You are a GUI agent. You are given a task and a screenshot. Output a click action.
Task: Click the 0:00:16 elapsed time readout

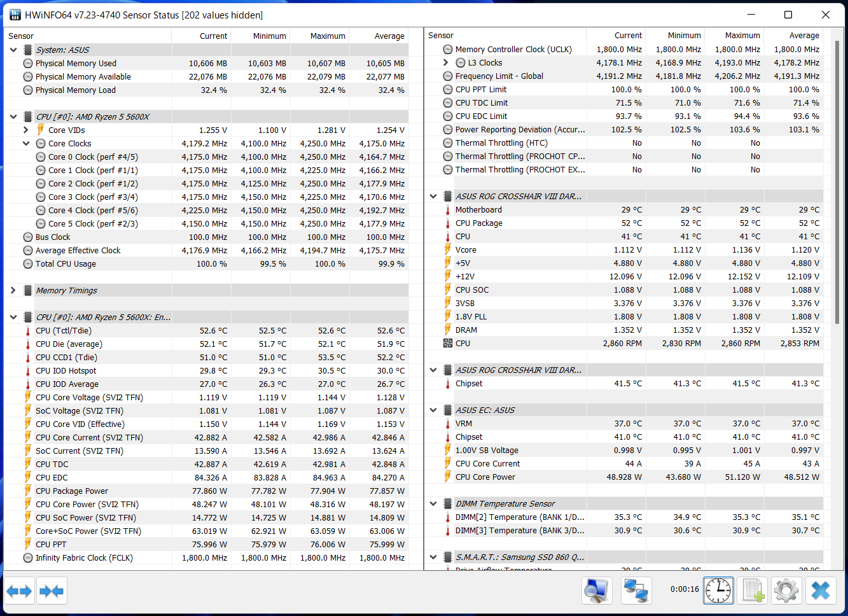[x=685, y=589]
